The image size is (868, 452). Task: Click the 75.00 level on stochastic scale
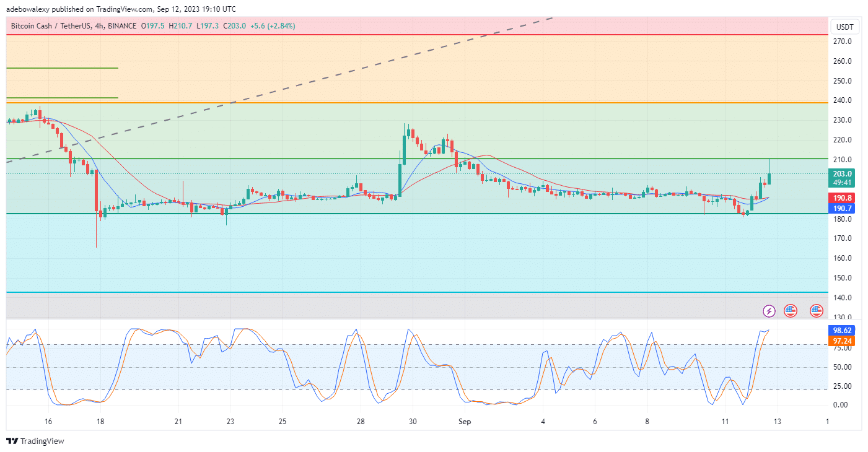(x=843, y=349)
